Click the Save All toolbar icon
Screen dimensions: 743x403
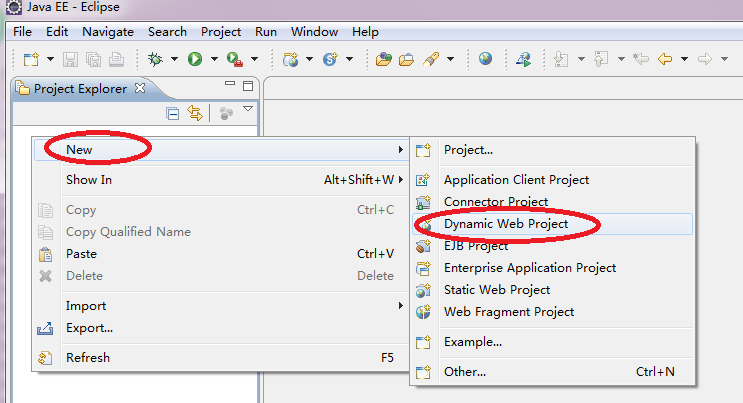coord(93,59)
